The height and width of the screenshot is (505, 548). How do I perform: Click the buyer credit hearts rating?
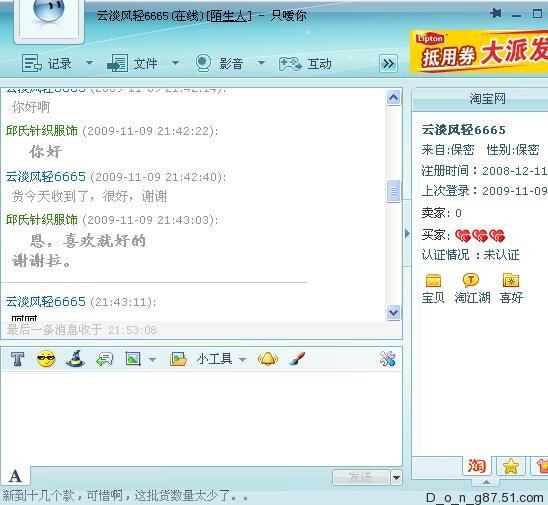480,236
